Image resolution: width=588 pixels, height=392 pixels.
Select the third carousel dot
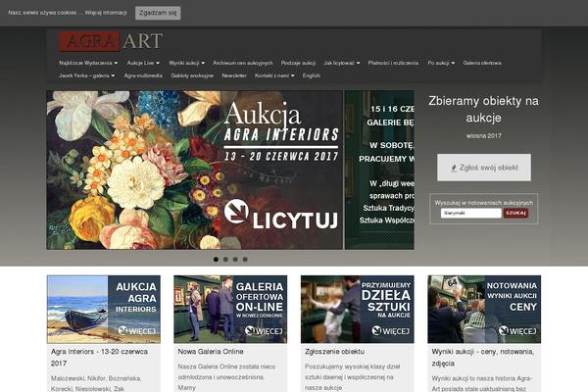pos(235,259)
